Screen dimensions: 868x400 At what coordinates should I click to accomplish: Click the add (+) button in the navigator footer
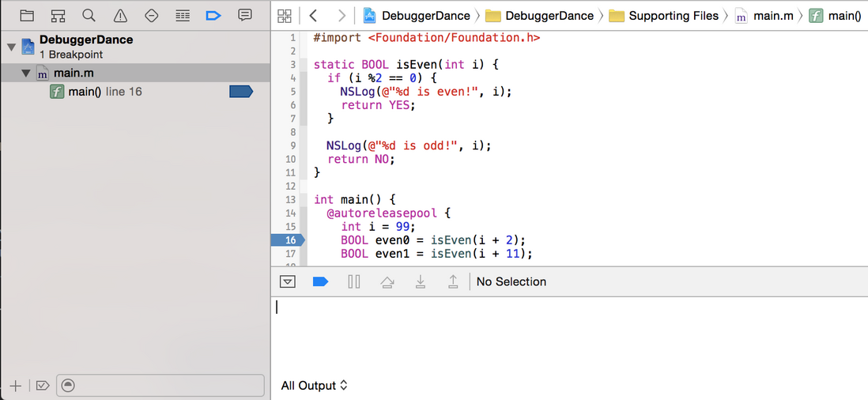coord(16,386)
